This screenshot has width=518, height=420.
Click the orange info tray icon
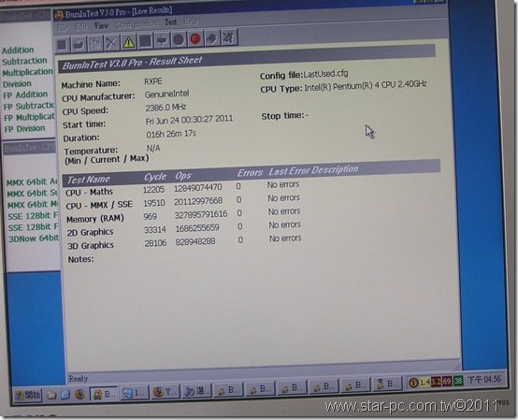(x=413, y=383)
